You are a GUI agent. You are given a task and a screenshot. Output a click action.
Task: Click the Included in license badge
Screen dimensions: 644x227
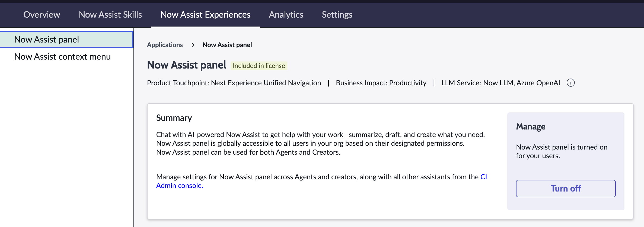tap(259, 66)
